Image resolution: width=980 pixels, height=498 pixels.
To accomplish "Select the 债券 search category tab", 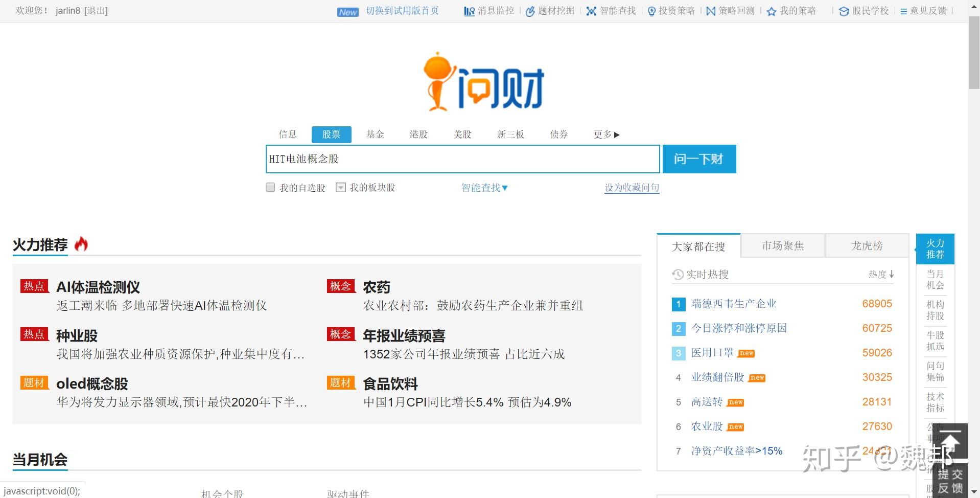I will 559,134.
